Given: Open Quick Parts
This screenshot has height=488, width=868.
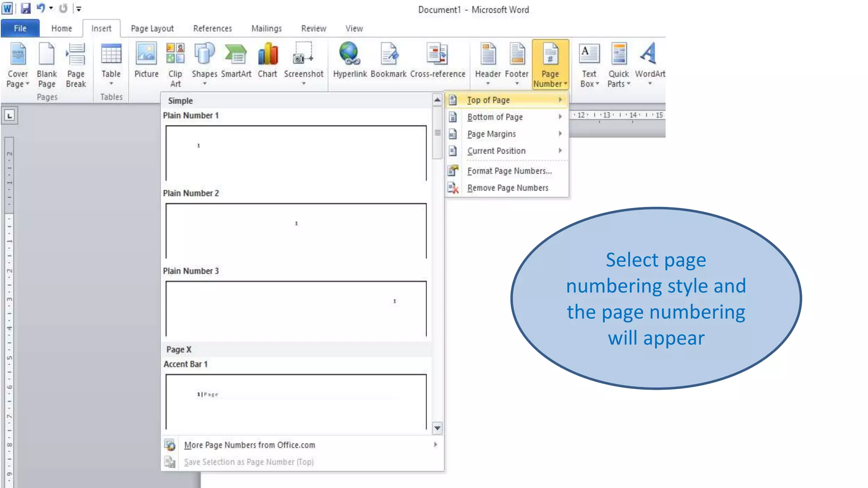Looking at the screenshot, I should click(619, 65).
